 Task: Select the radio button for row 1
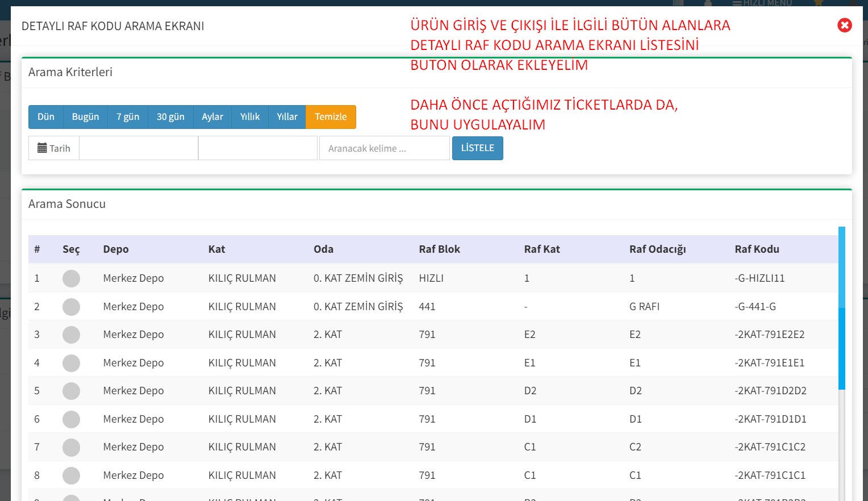[71, 278]
